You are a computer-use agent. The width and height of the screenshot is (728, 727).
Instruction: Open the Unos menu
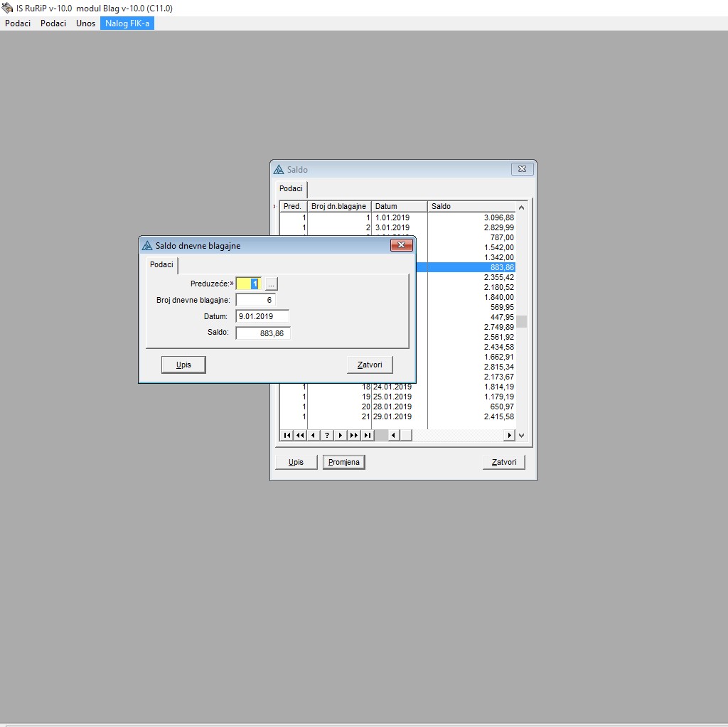coord(85,23)
